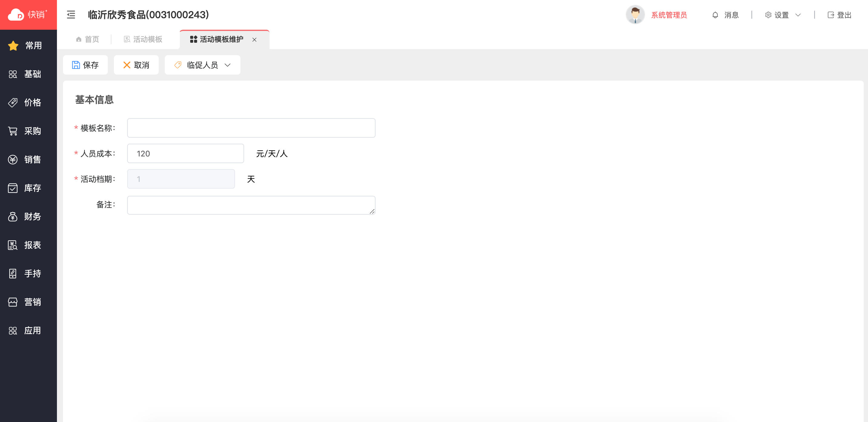Open the 财务 money bag menu
Screen dimensions: 868x422
[x=26, y=216]
